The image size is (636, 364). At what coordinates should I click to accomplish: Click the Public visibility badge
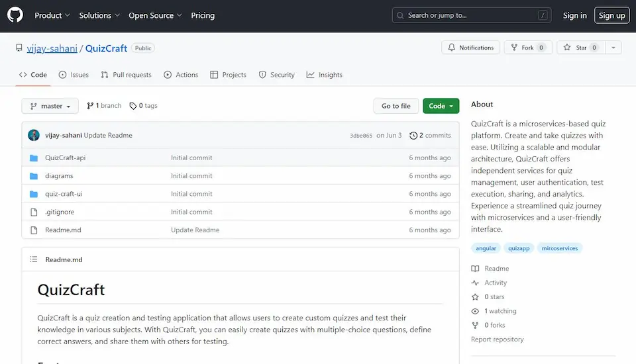point(143,48)
